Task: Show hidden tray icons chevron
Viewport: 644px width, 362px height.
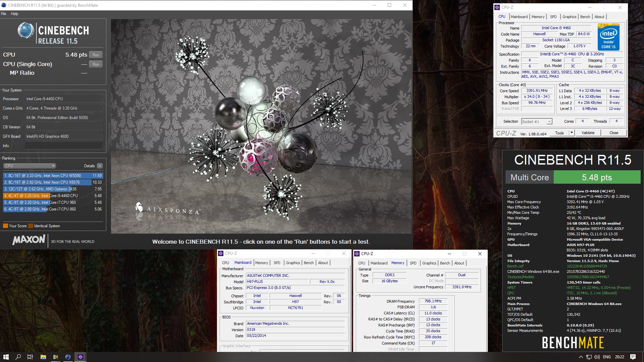Action: pos(581,357)
